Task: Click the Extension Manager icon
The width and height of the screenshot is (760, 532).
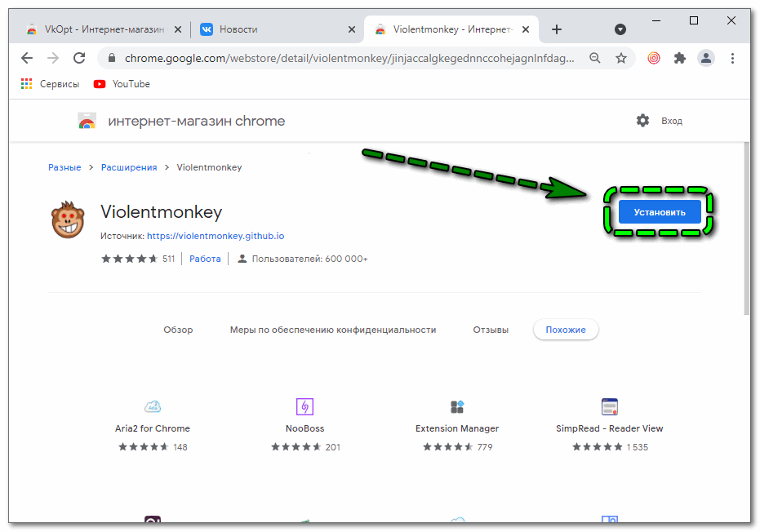Action: pos(457,406)
